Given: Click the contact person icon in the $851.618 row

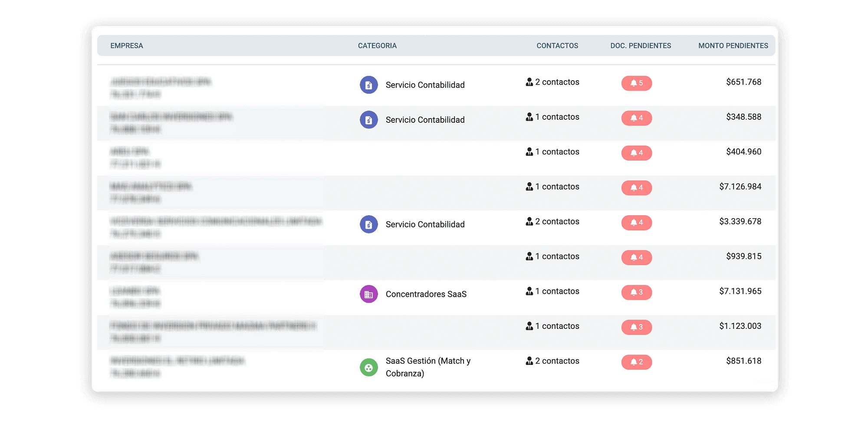Looking at the screenshot, I should (529, 361).
